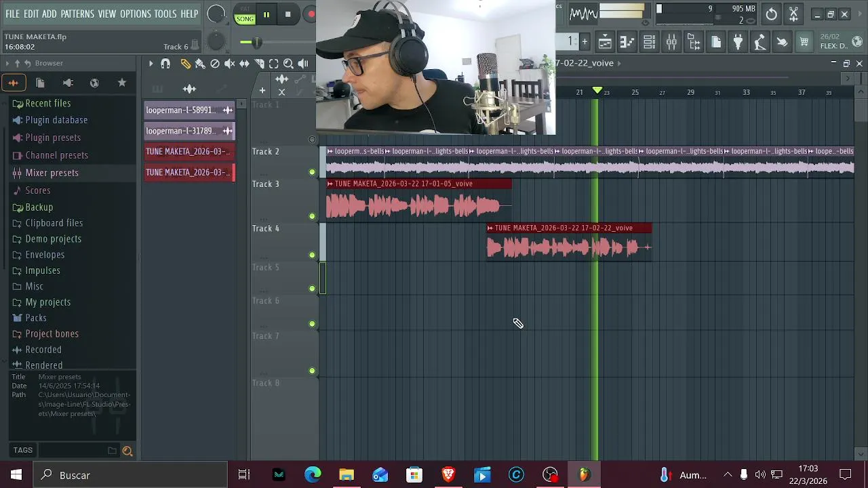868x488 pixels.
Task: Click the master volume knob
Action: 216,14
